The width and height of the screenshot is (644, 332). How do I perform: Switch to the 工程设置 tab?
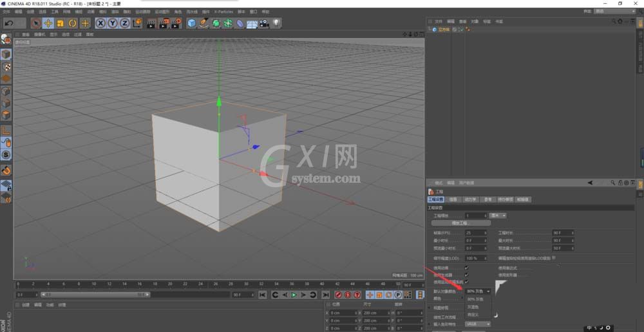[436, 199]
